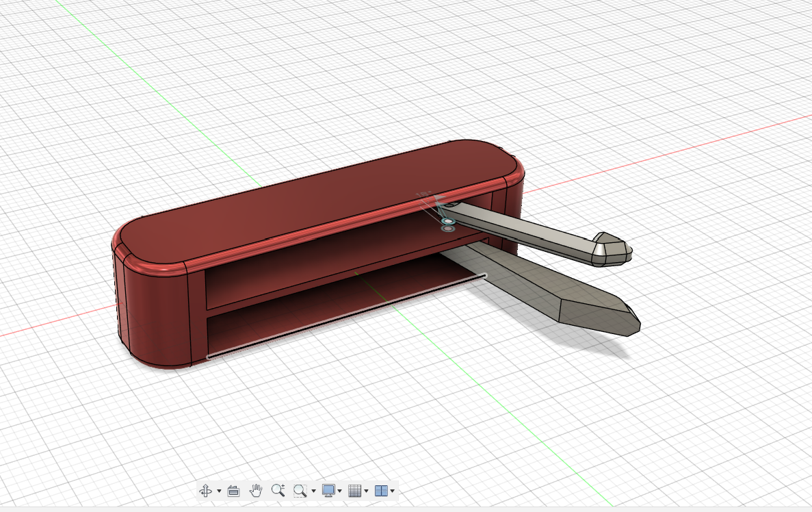Open Display Settings monitor icon
Image resolution: width=812 pixels, height=512 pixels.
[328, 490]
